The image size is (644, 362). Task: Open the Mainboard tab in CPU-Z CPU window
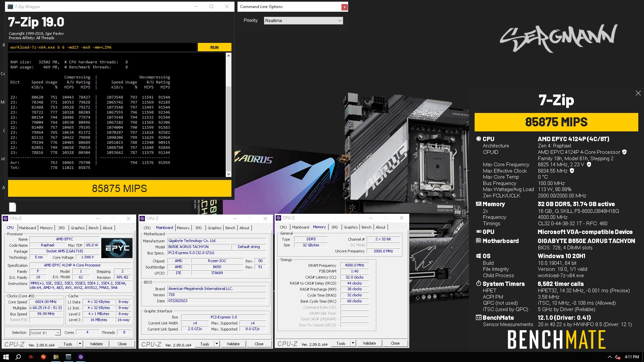[28, 228]
